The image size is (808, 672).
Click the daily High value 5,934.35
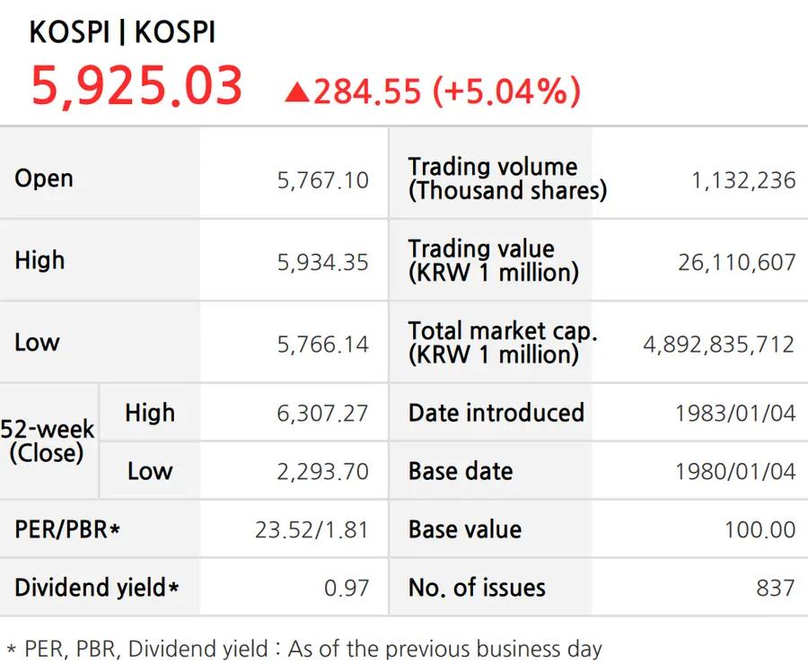(323, 263)
